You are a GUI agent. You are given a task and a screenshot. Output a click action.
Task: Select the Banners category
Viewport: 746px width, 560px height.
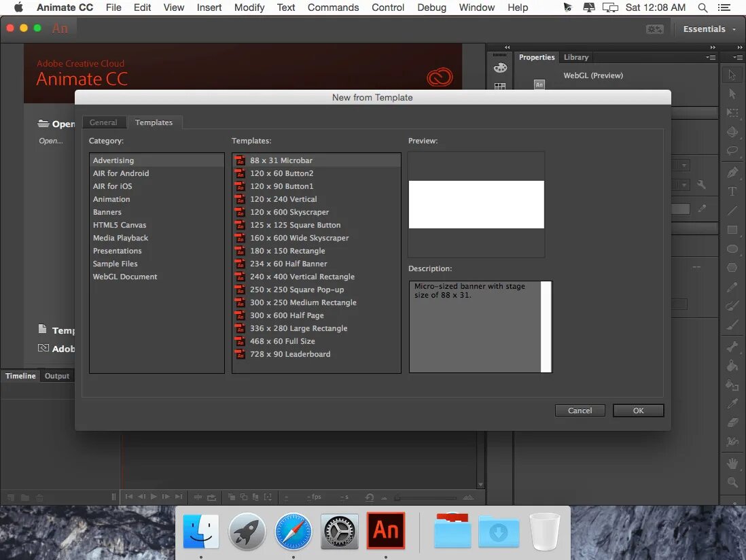pos(156,212)
